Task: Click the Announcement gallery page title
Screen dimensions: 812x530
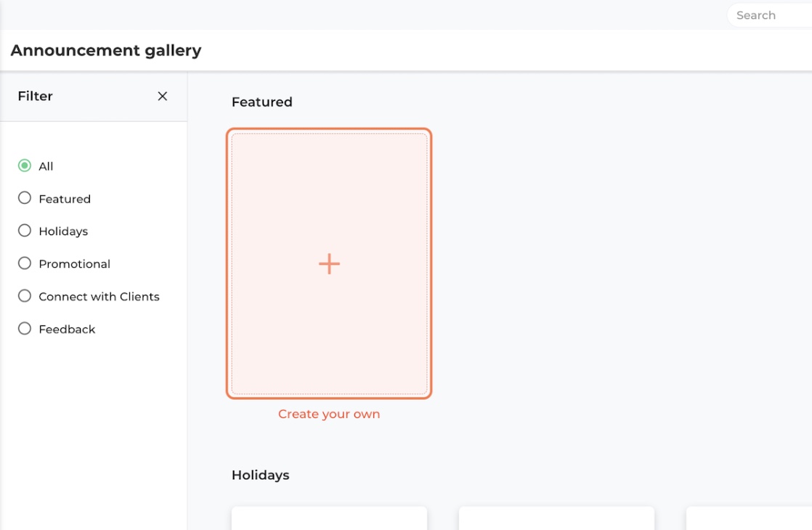Action: pos(106,51)
